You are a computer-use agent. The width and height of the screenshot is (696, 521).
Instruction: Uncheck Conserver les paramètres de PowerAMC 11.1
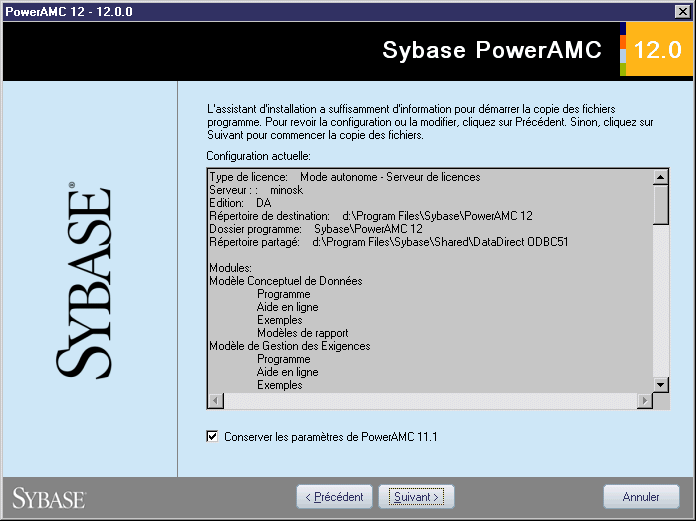(x=212, y=437)
